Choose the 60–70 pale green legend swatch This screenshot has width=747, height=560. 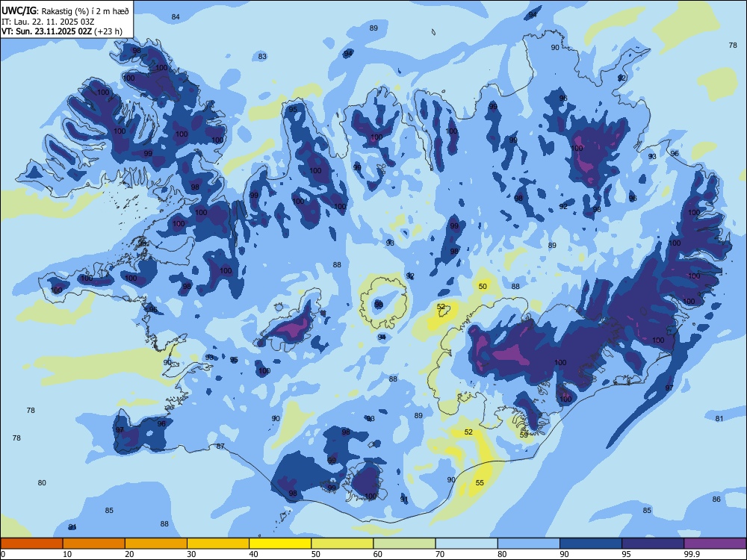[x=404, y=544]
